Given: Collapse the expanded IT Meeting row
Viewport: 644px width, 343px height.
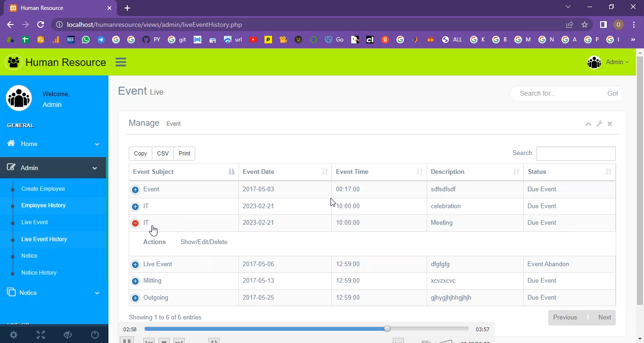Looking at the screenshot, I should [135, 223].
